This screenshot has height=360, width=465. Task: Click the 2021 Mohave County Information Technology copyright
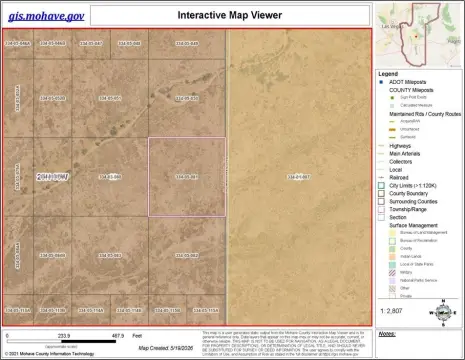[49, 354]
